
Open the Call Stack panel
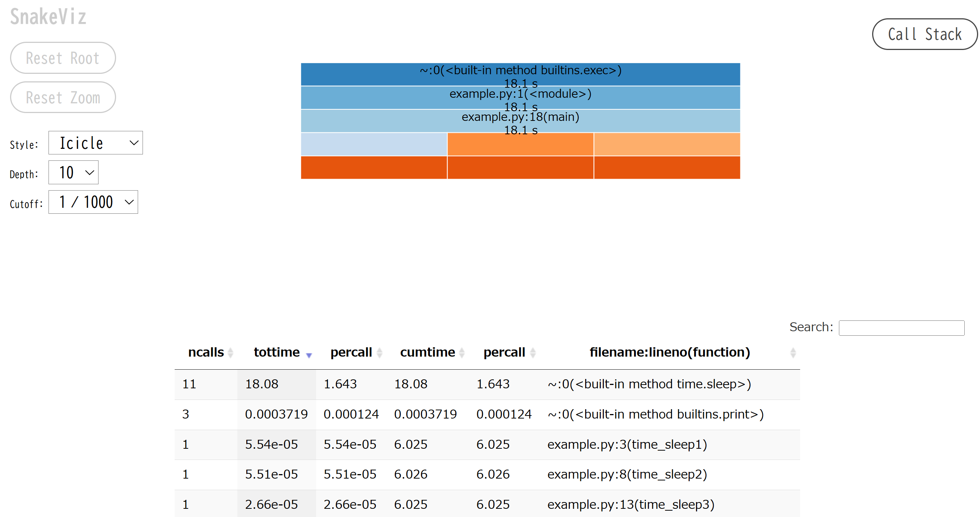(x=924, y=34)
